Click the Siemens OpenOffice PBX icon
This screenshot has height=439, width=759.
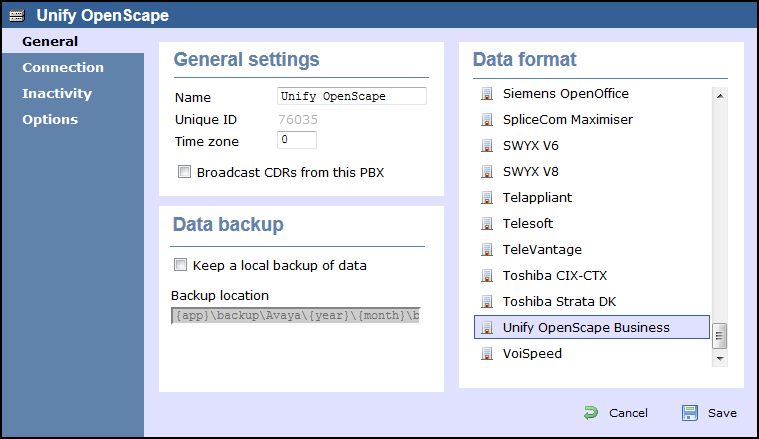tap(487, 93)
